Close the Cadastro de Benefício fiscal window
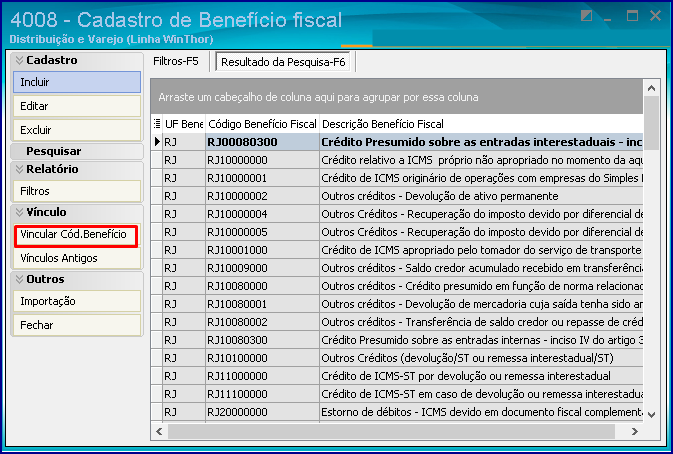Viewport: 673px width, 454px height. pyautogui.click(x=655, y=16)
